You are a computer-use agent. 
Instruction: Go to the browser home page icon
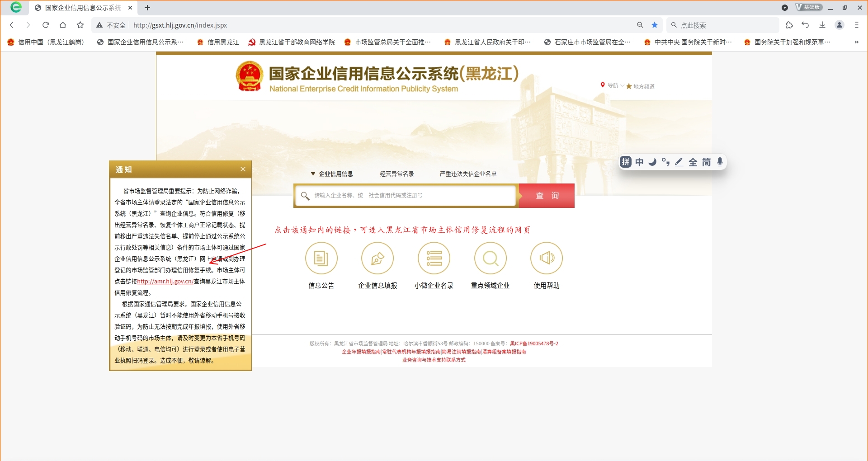(x=63, y=25)
